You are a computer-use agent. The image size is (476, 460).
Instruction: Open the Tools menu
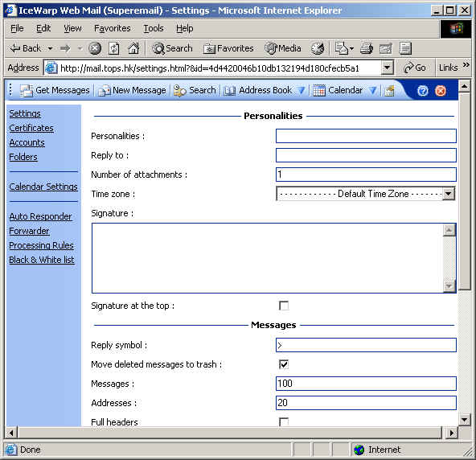point(154,28)
